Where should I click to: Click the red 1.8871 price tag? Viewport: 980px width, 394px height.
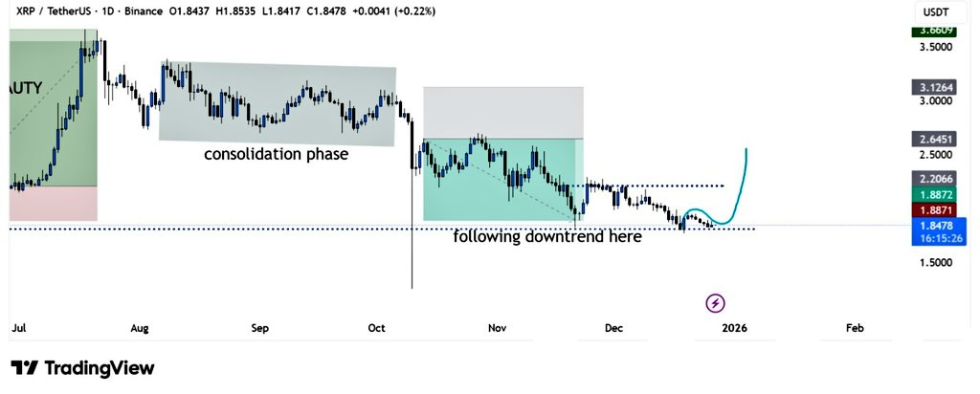click(x=933, y=208)
